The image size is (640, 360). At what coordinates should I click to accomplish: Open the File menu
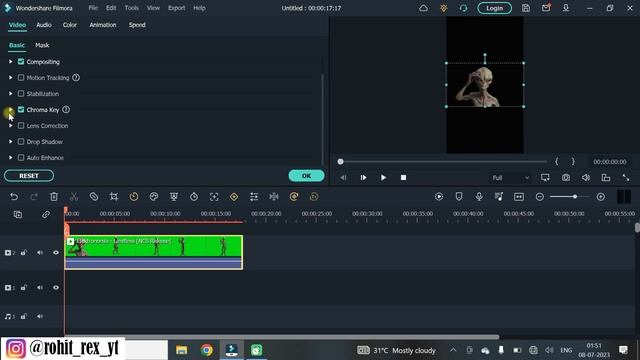(93, 8)
